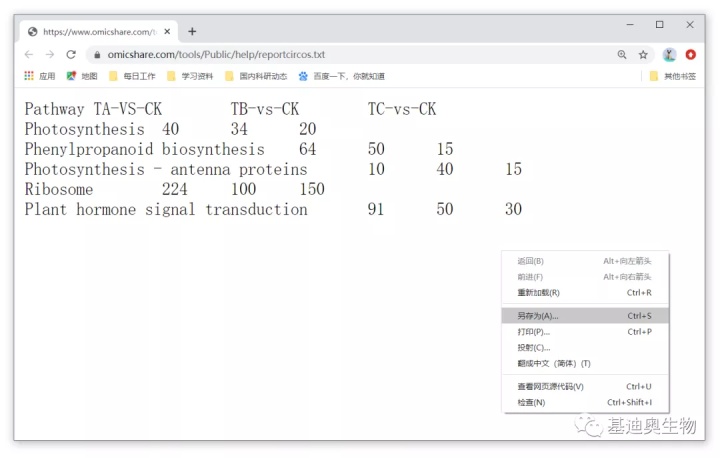Choose 投射(C)... in context menu
The width and height of the screenshot is (720, 458).
(x=585, y=348)
